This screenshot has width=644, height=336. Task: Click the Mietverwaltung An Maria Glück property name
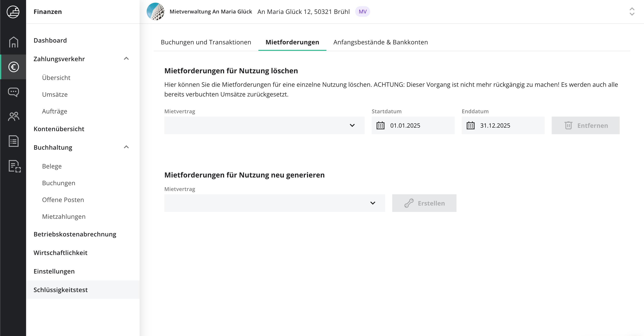coord(210,11)
